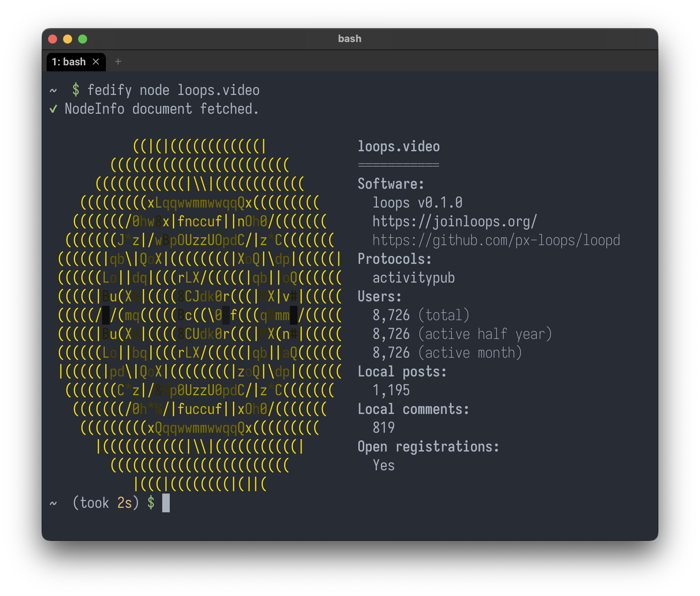Click the 'fedify node loops.video' command text
Image resolution: width=700 pixels, height=596 pixels.
click(173, 90)
